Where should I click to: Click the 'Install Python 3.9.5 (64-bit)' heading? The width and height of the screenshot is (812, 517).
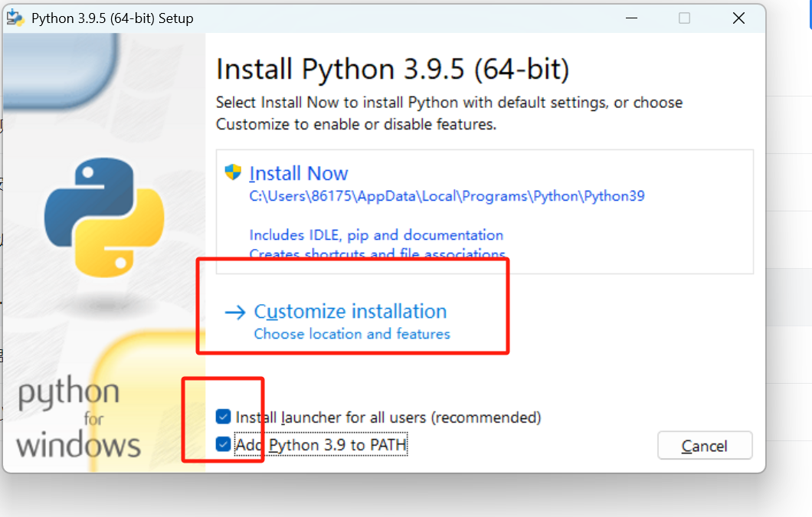[x=392, y=70]
